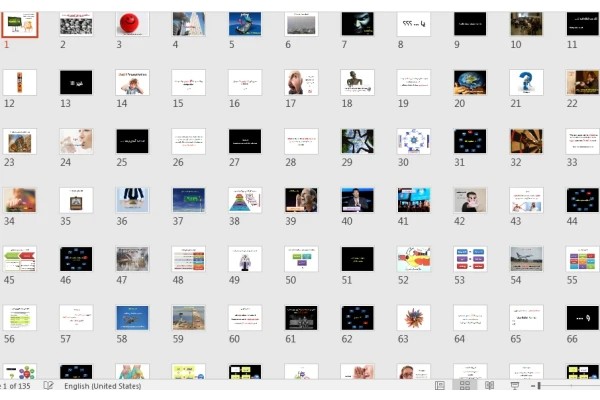Image resolution: width=600 pixels, height=400 pixels.
Task: Select slide 66 black thumbnail
Action: [582, 317]
